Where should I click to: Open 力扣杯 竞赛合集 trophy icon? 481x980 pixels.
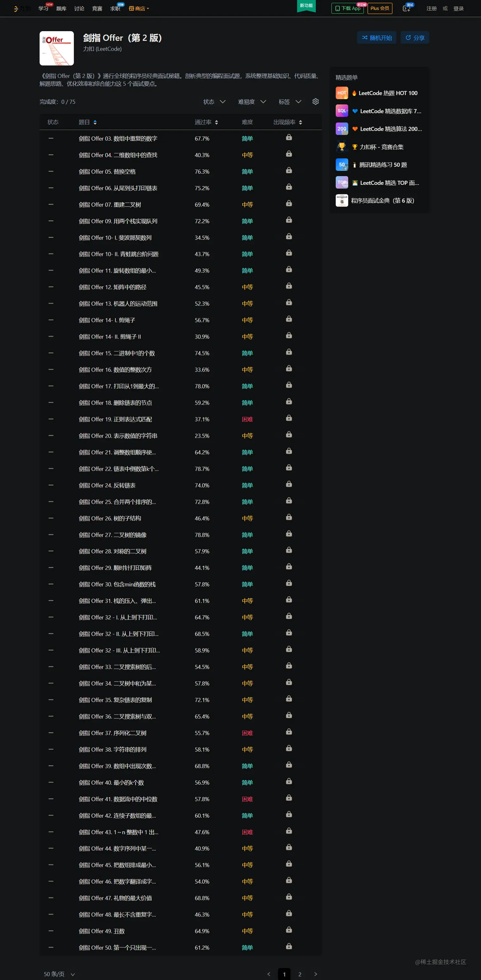click(x=342, y=146)
